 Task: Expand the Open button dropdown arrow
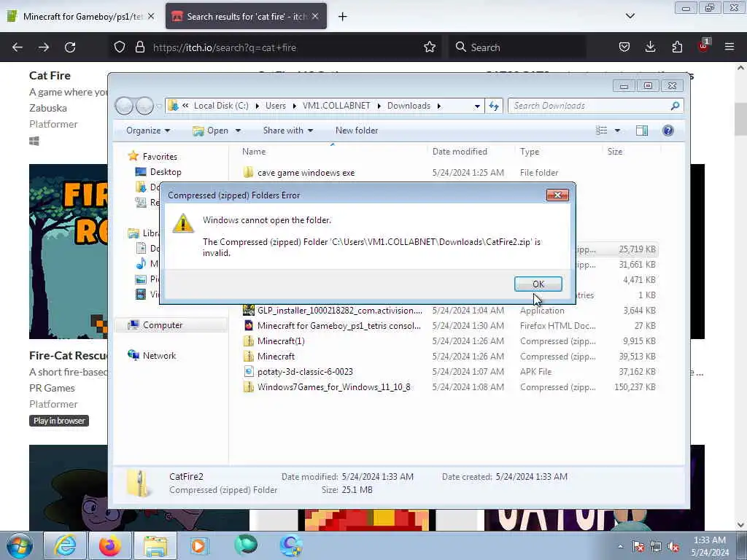[238, 131]
